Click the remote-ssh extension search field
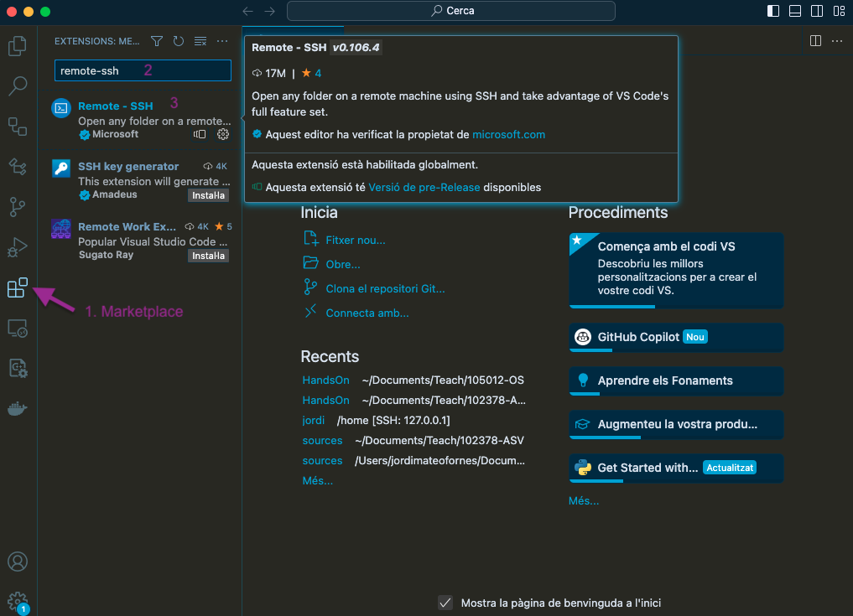The width and height of the screenshot is (853, 616). click(x=143, y=70)
